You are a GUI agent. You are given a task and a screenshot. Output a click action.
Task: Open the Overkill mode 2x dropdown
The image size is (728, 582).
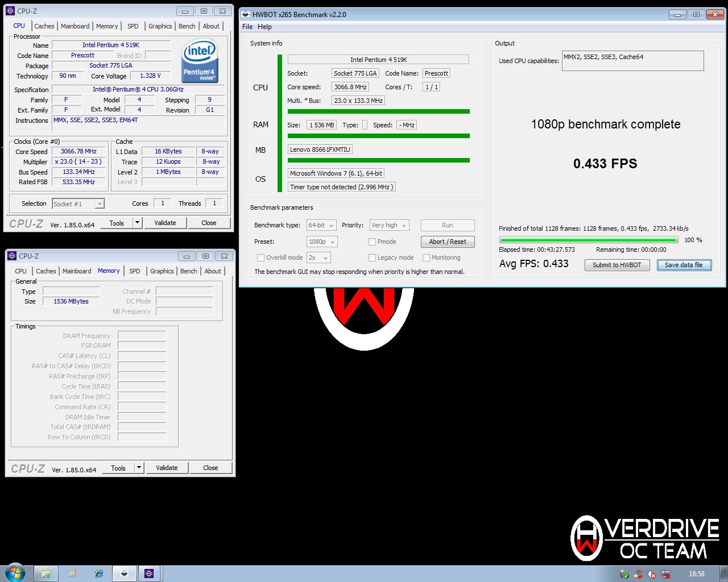pos(318,257)
